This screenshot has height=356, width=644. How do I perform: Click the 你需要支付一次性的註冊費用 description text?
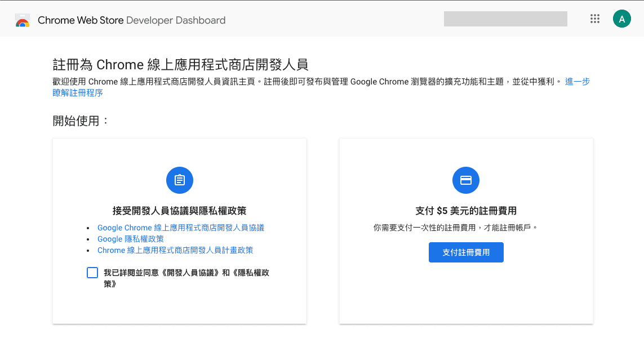[x=455, y=228]
